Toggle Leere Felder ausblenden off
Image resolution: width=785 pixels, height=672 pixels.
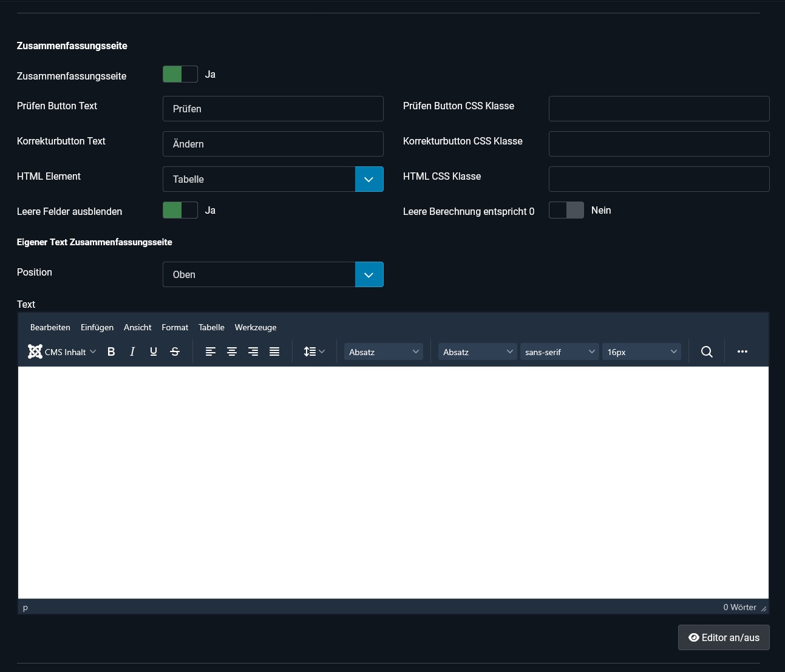(180, 210)
